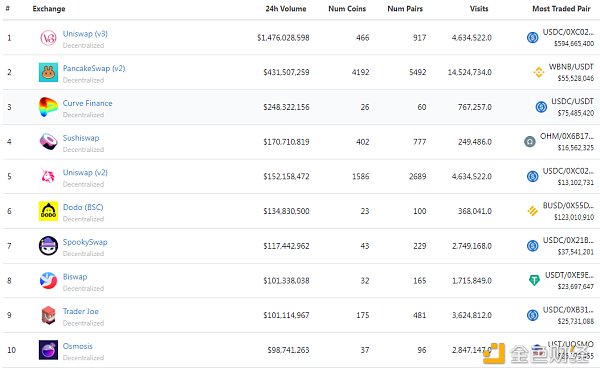Click the yellow Dodo (BSC) logo
Viewport: 600px width, 375px height.
[x=48, y=211]
